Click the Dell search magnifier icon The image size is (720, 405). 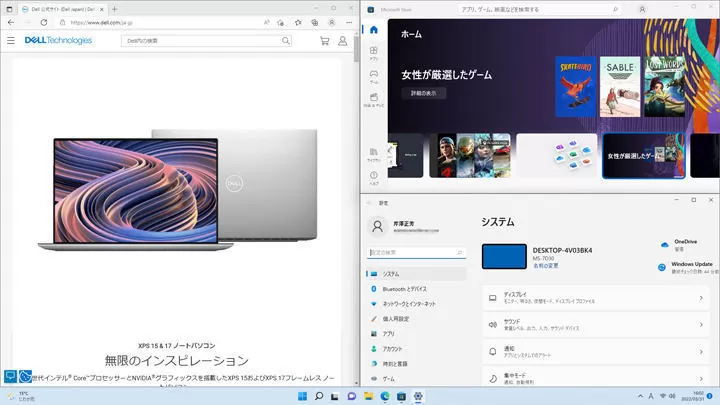[x=286, y=41]
